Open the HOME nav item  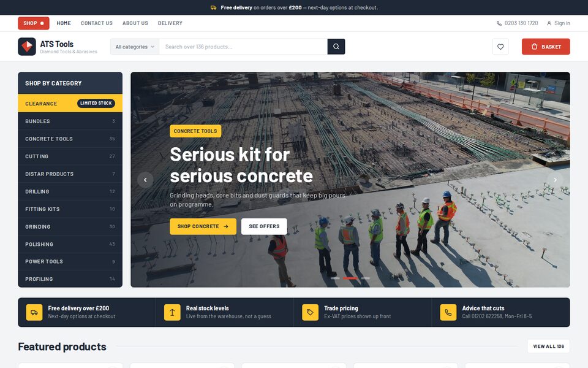64,23
